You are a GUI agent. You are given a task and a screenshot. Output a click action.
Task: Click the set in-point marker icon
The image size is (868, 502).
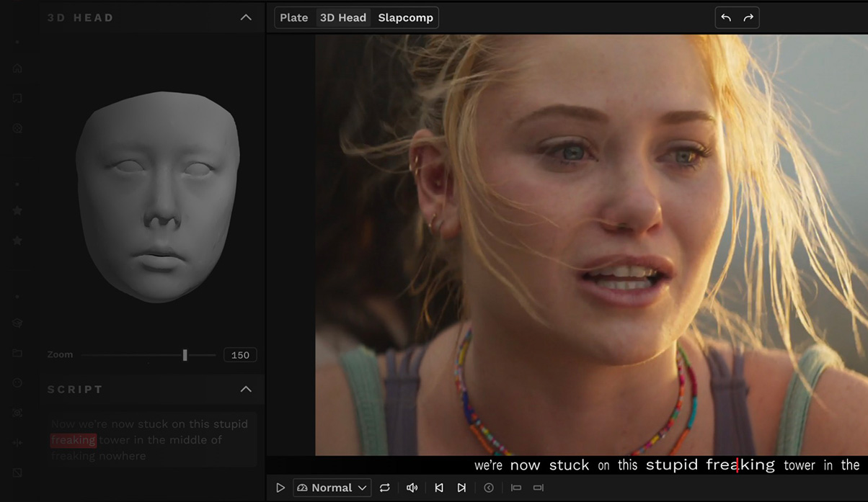point(515,488)
